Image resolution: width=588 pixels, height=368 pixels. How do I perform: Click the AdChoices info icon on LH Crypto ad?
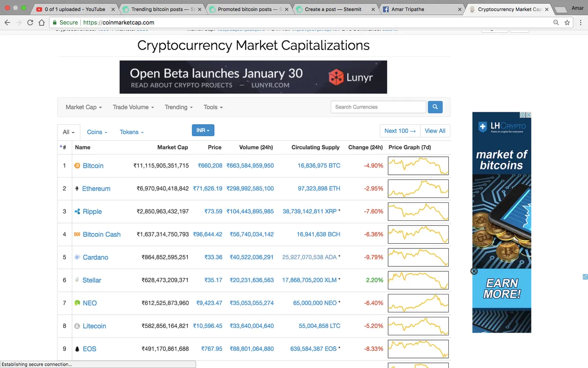[523, 115]
